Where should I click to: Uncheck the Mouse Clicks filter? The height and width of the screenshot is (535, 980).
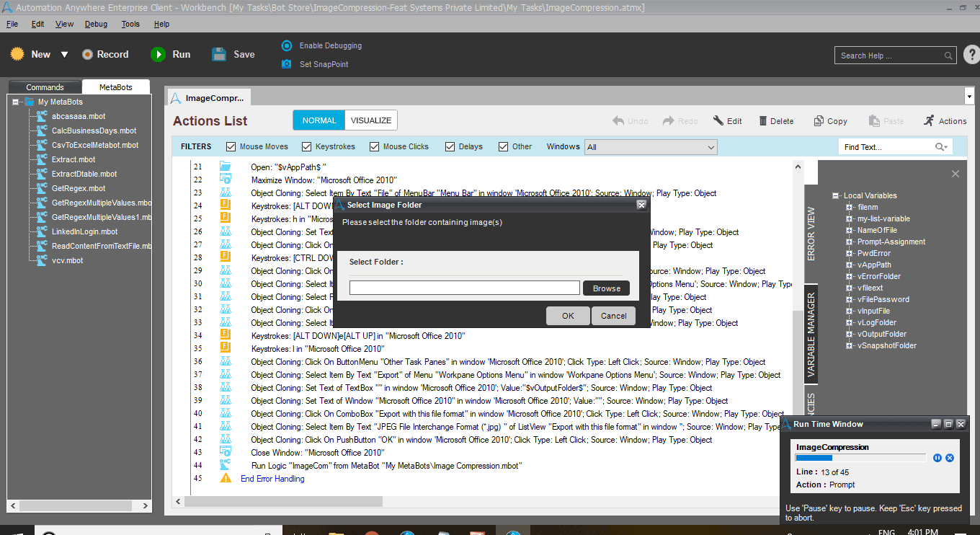tap(374, 146)
